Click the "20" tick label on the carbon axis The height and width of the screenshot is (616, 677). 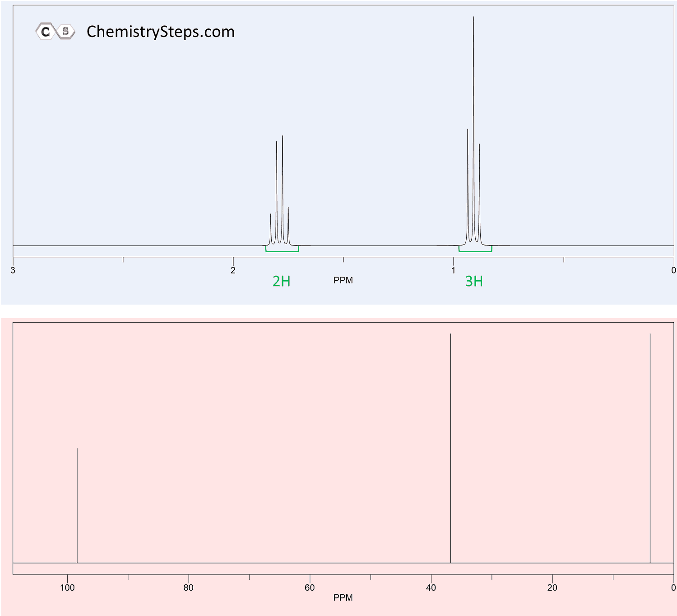pos(552,588)
